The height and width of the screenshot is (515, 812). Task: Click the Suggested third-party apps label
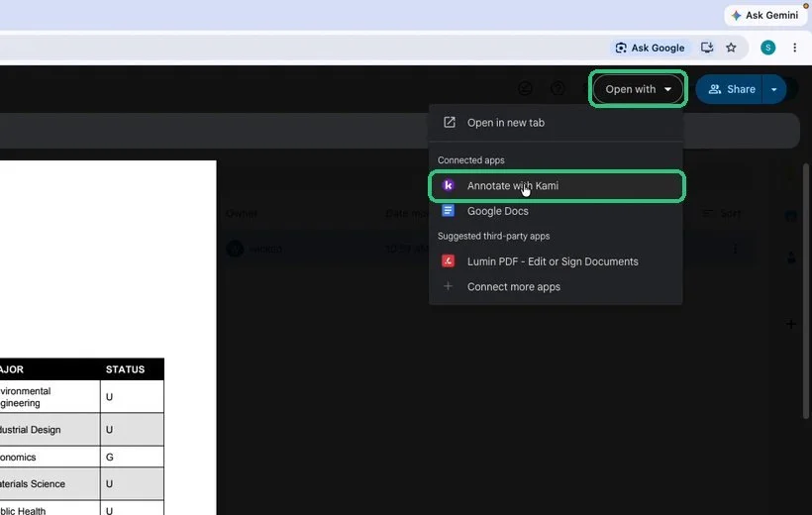point(493,236)
